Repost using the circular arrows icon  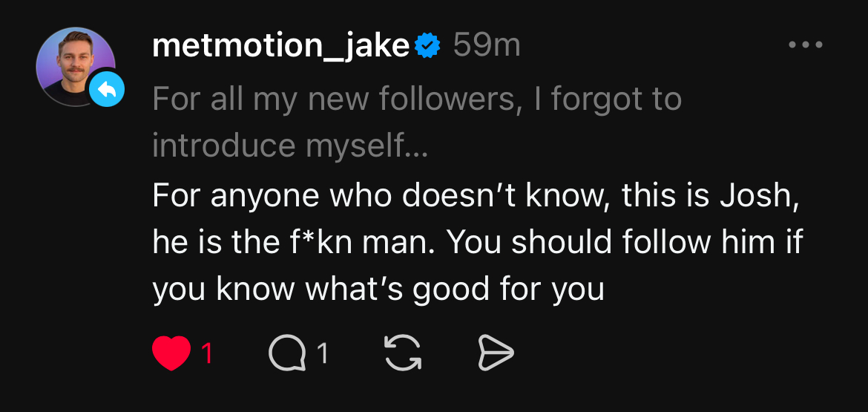(x=403, y=353)
